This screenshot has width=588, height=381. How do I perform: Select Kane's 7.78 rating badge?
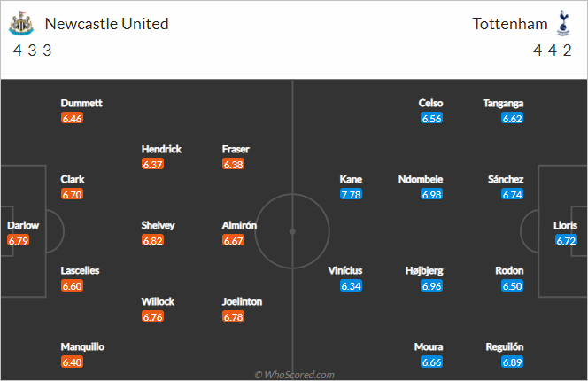pos(351,194)
